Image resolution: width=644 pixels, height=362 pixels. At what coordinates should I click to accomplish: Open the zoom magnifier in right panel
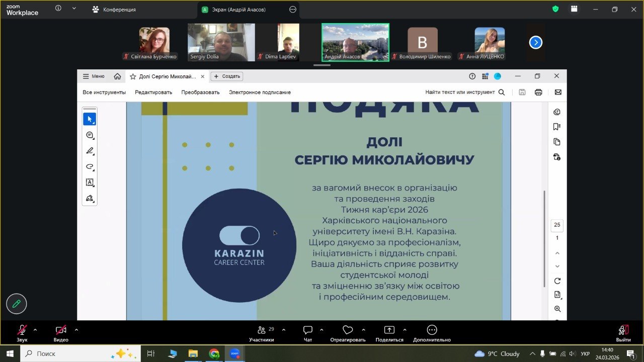tap(557, 309)
